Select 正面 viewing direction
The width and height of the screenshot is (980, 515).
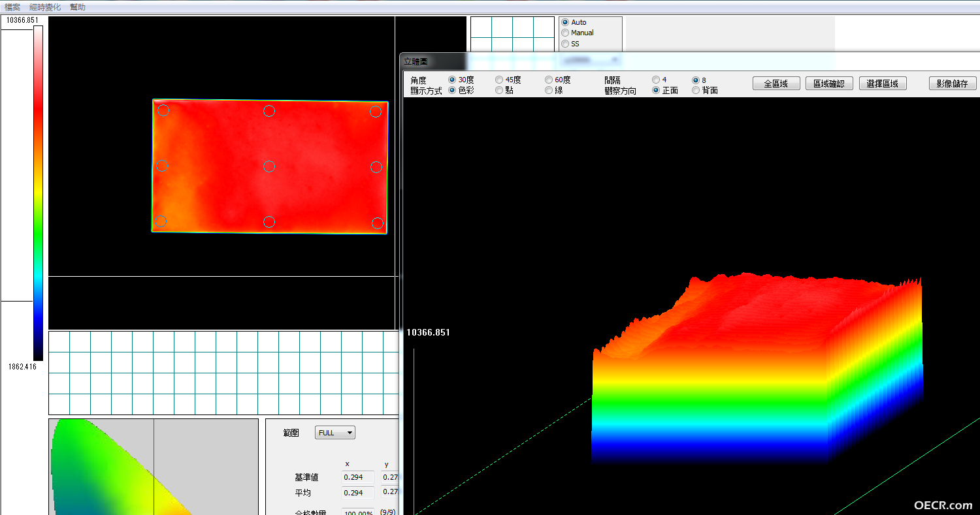(x=656, y=90)
